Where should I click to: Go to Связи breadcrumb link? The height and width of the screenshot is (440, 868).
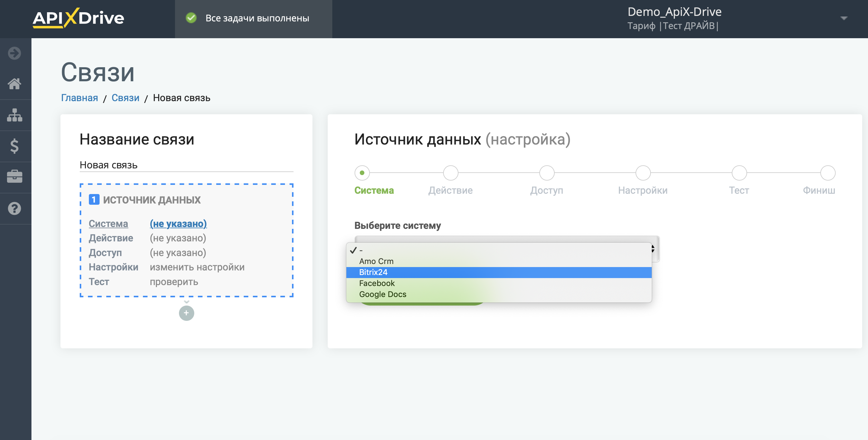click(125, 98)
